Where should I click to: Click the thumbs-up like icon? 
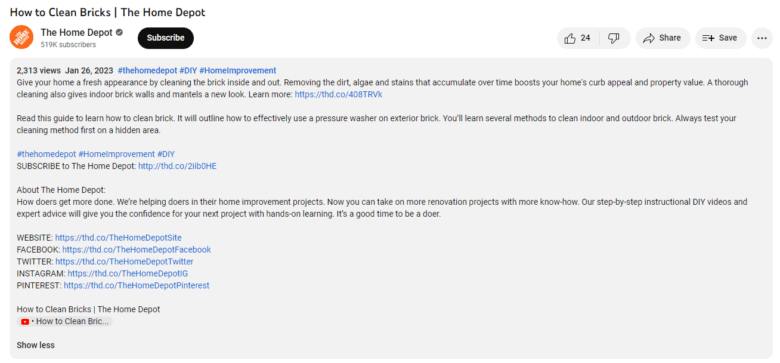point(570,38)
